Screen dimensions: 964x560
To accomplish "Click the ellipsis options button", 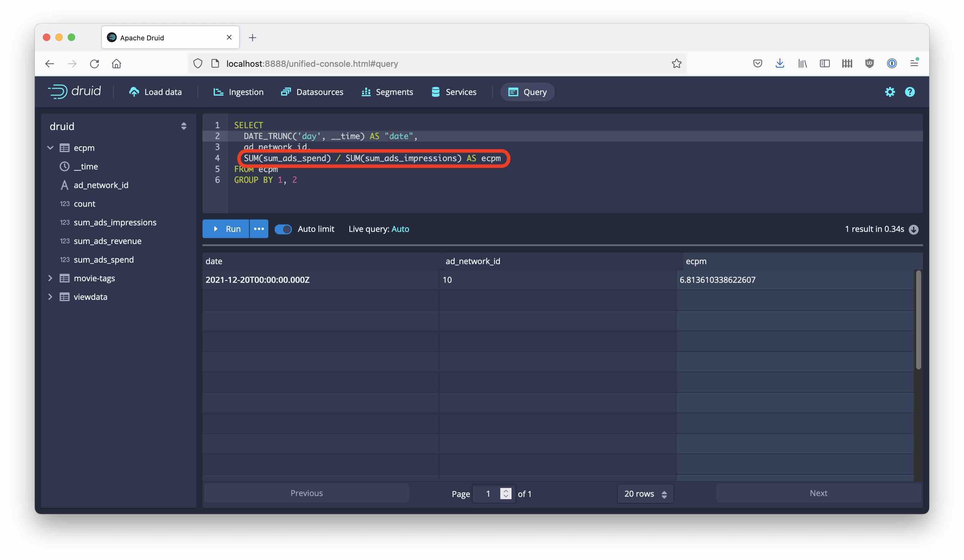I will tap(259, 229).
